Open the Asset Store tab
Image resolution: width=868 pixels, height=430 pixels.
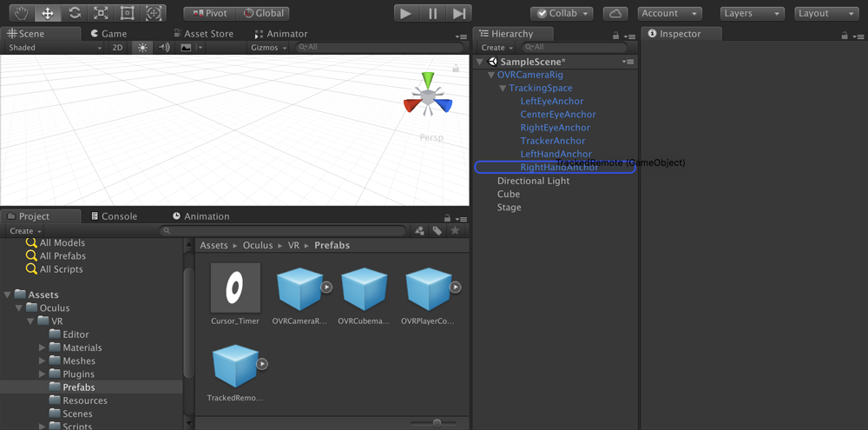[203, 34]
